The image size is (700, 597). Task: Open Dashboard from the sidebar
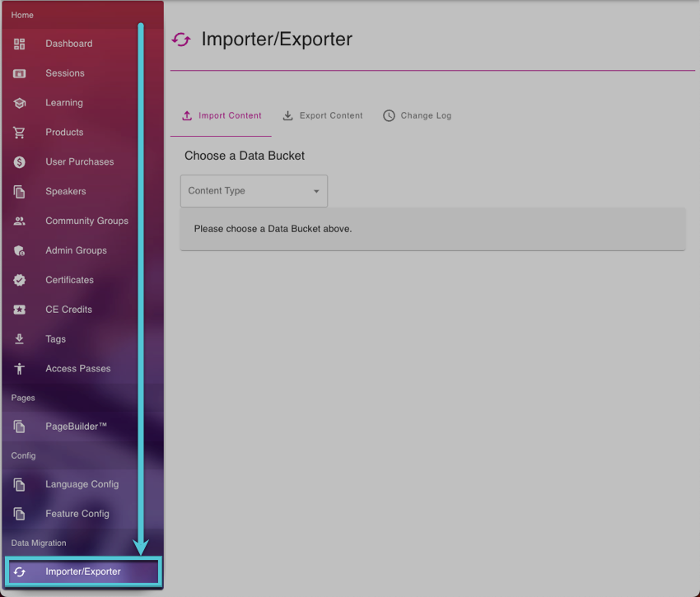click(x=83, y=44)
